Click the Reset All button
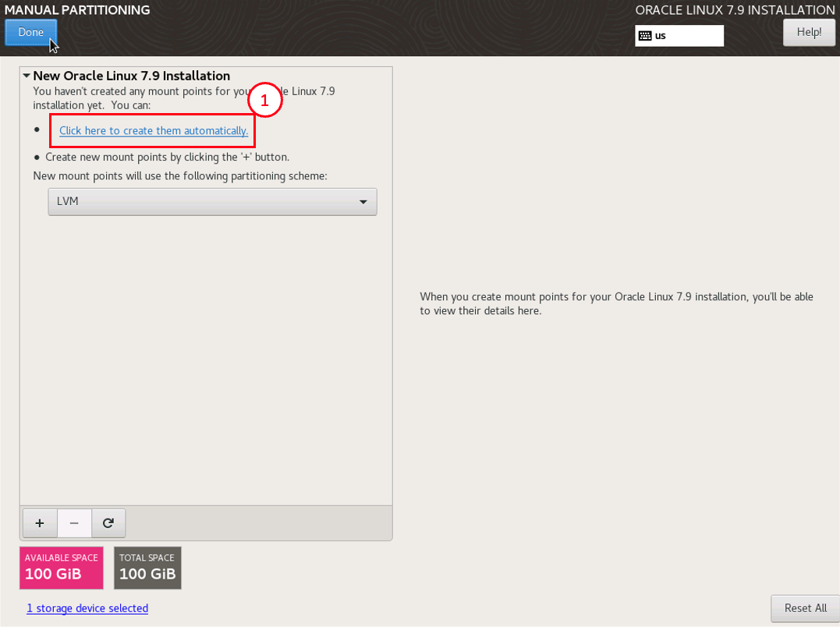840x627 pixels. pyautogui.click(x=805, y=608)
